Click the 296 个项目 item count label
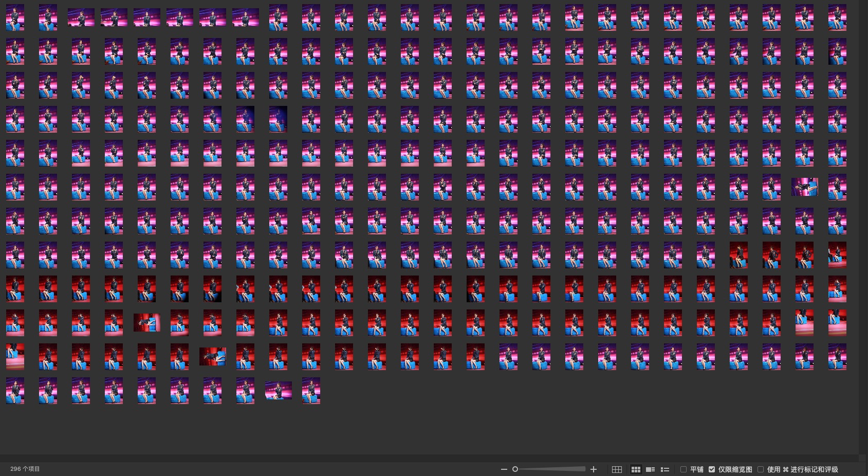868x476 pixels. tap(25, 469)
